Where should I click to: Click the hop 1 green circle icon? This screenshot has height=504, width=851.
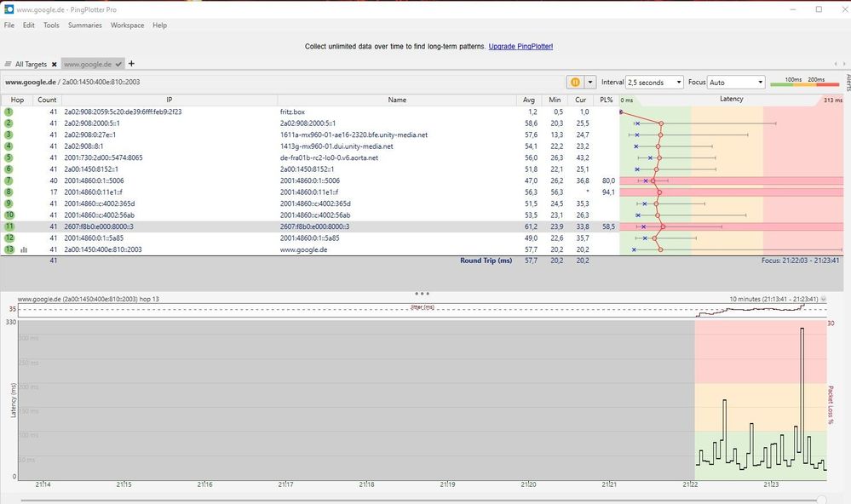point(9,112)
